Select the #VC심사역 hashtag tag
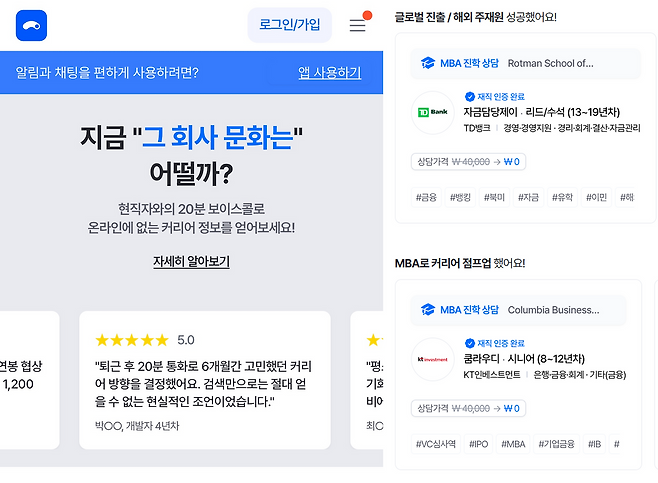This screenshot has width=658, height=483. point(436,444)
